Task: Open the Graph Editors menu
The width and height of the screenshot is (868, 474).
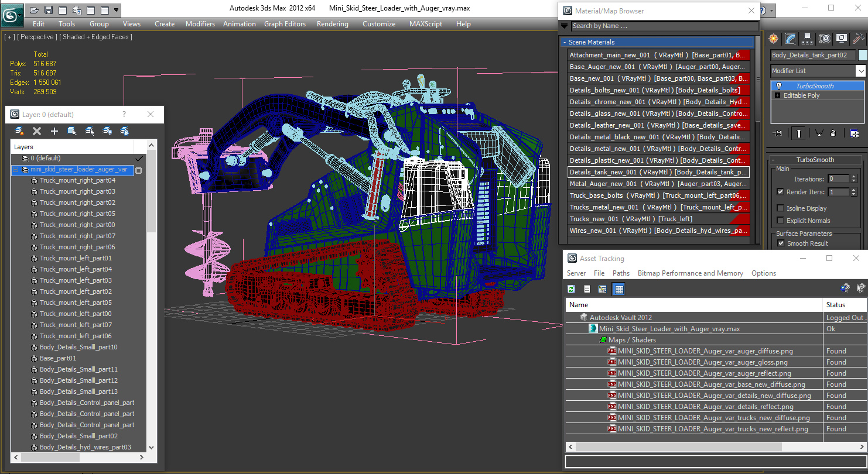Action: [x=285, y=24]
